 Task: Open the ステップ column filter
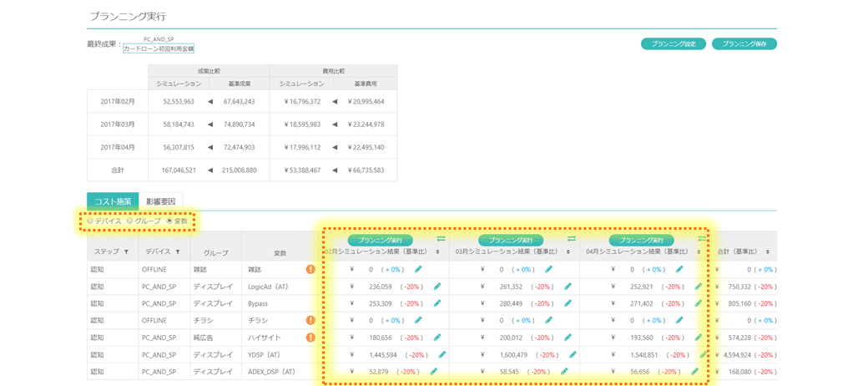127,252
